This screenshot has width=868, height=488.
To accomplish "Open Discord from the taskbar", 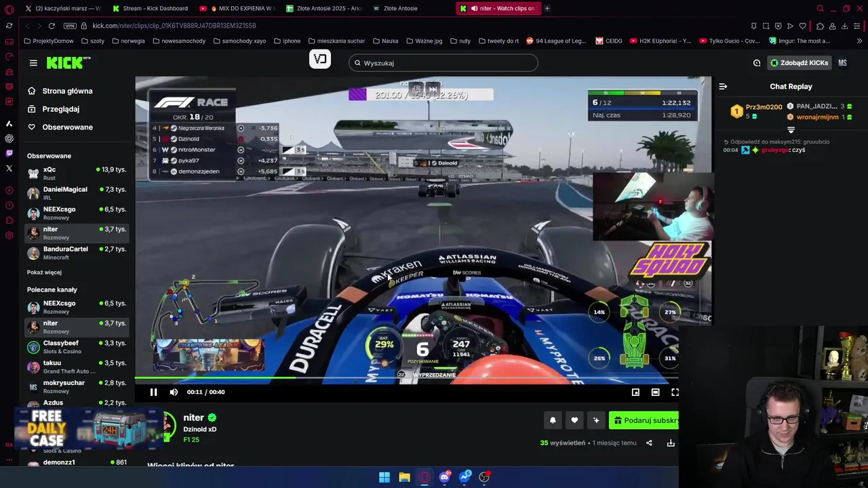I will pos(444,477).
